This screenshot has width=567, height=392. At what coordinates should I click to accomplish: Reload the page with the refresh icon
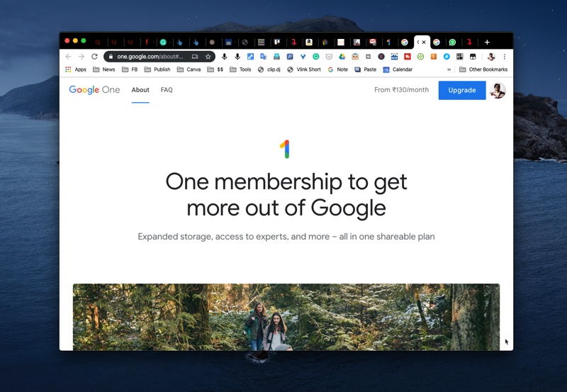(94, 57)
